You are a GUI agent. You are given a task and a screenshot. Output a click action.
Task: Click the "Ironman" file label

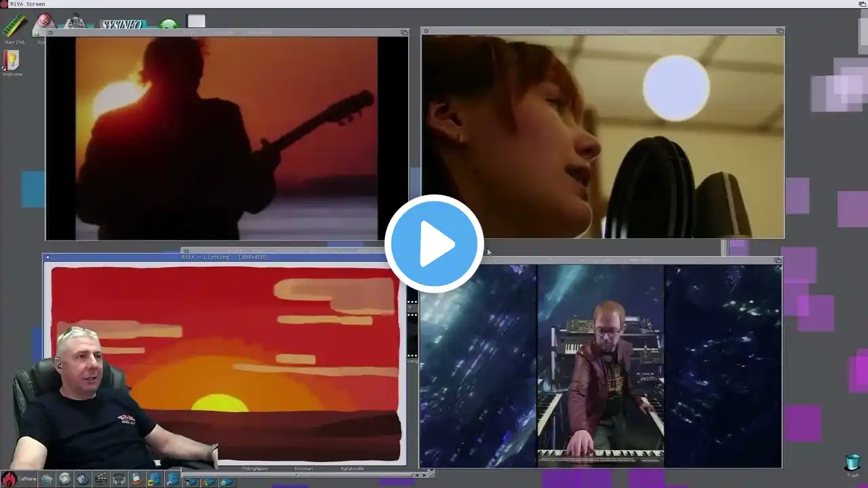(x=304, y=469)
